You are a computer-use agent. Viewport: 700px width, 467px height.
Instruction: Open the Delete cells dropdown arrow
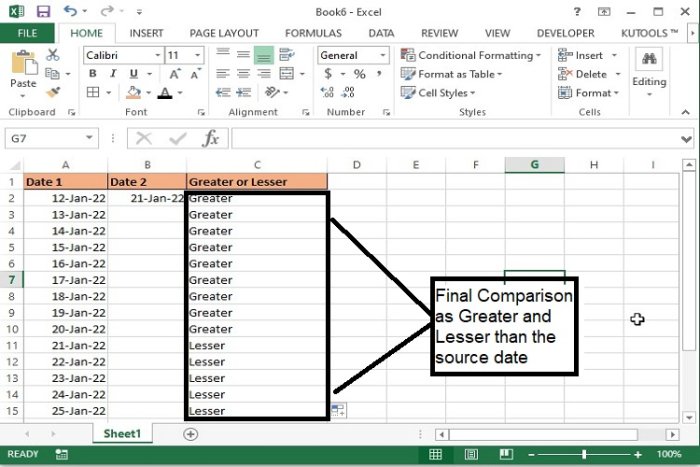[x=618, y=74]
